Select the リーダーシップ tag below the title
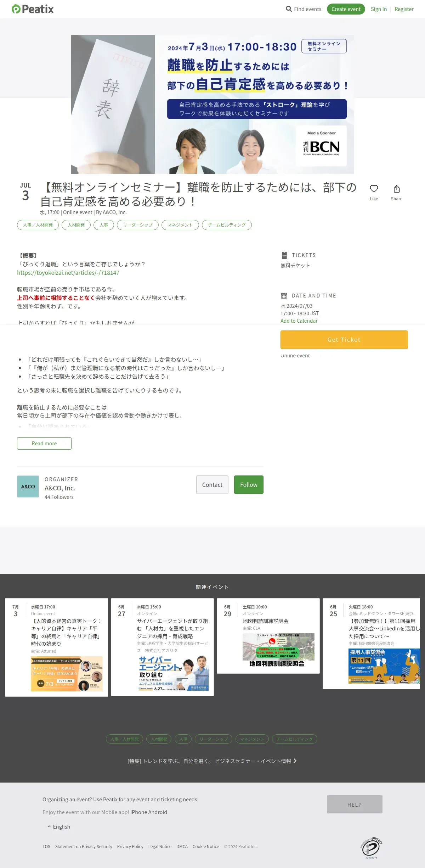Image resolution: width=425 pixels, height=868 pixels. coord(138,225)
